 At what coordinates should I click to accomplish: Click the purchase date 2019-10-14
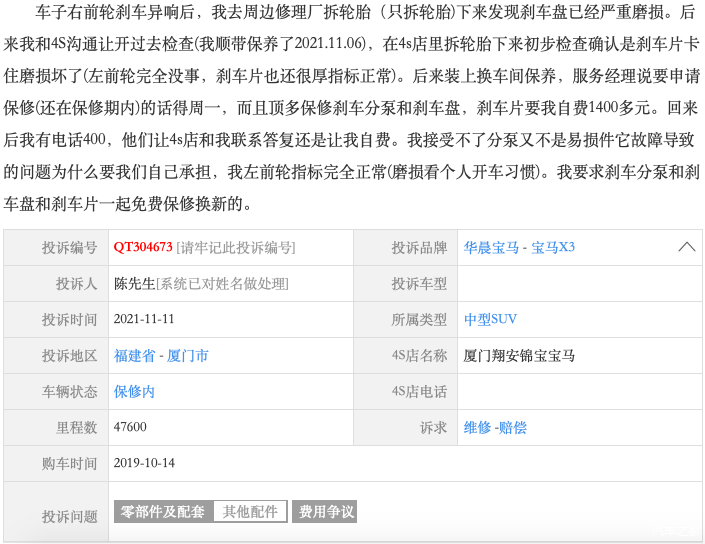[x=144, y=463]
